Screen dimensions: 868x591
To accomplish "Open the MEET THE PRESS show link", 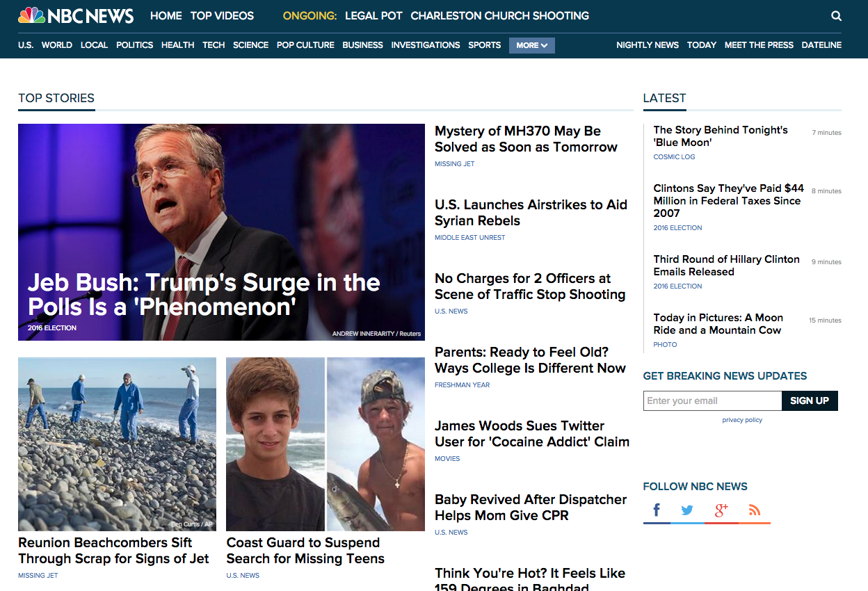I will point(759,45).
